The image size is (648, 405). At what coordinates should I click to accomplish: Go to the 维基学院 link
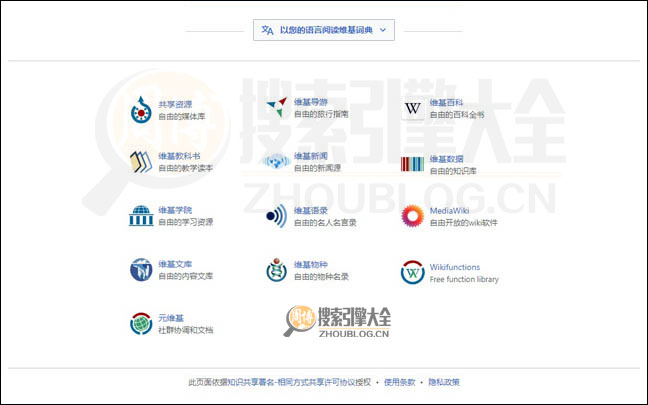(x=175, y=210)
